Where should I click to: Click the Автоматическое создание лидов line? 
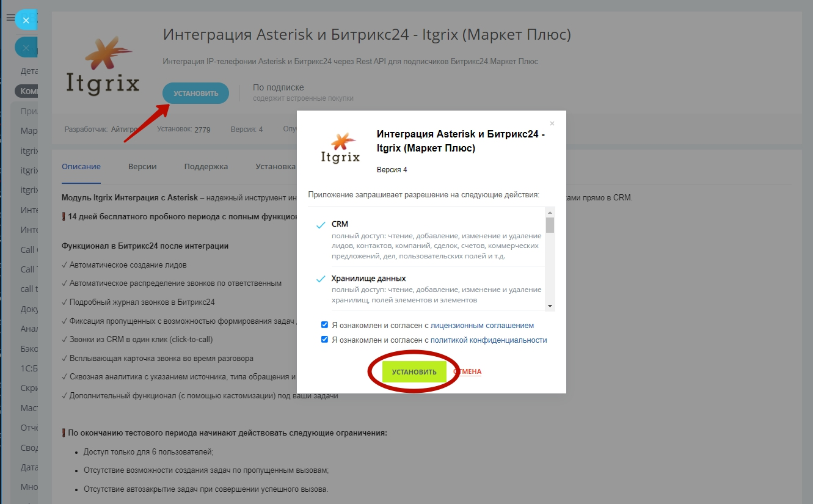click(x=124, y=265)
